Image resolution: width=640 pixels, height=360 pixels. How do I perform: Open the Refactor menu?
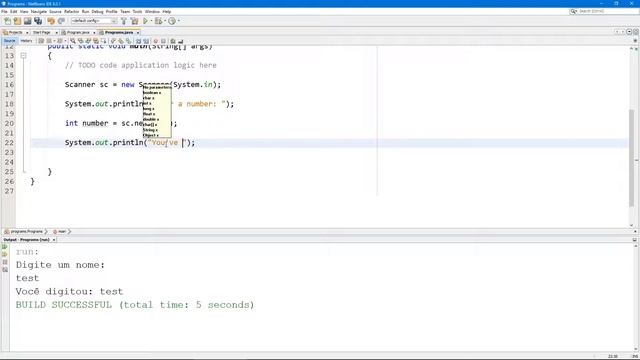[71, 11]
